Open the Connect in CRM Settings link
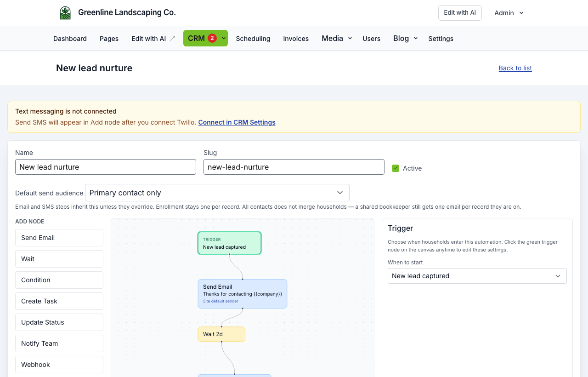 pyautogui.click(x=237, y=122)
